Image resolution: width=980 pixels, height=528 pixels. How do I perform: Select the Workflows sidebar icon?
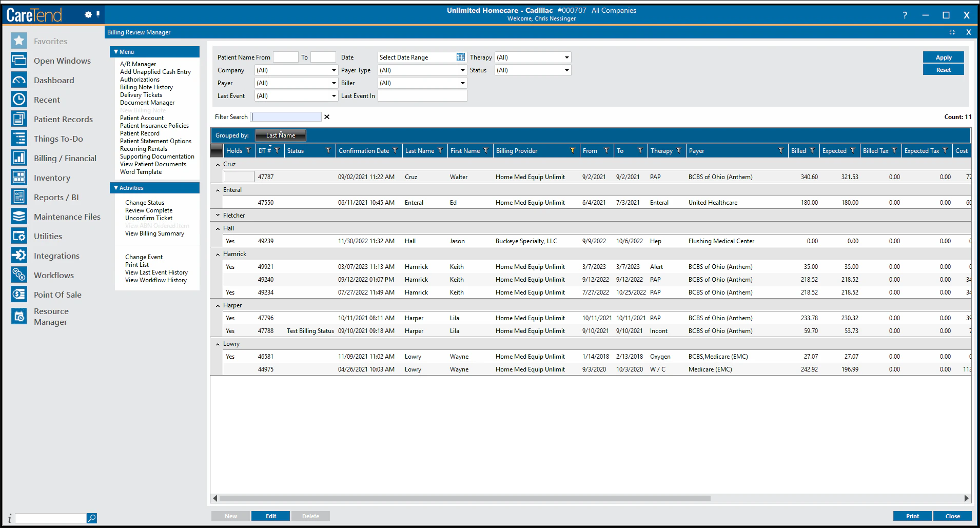coord(19,275)
